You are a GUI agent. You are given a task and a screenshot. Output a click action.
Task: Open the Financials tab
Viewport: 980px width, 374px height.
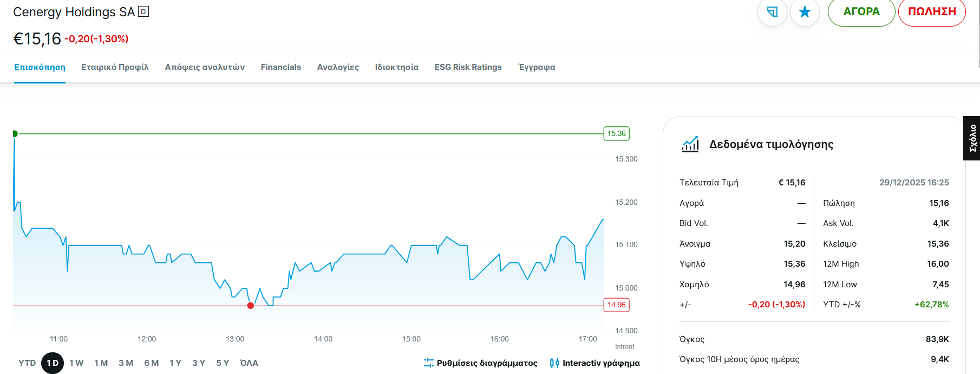(x=280, y=67)
